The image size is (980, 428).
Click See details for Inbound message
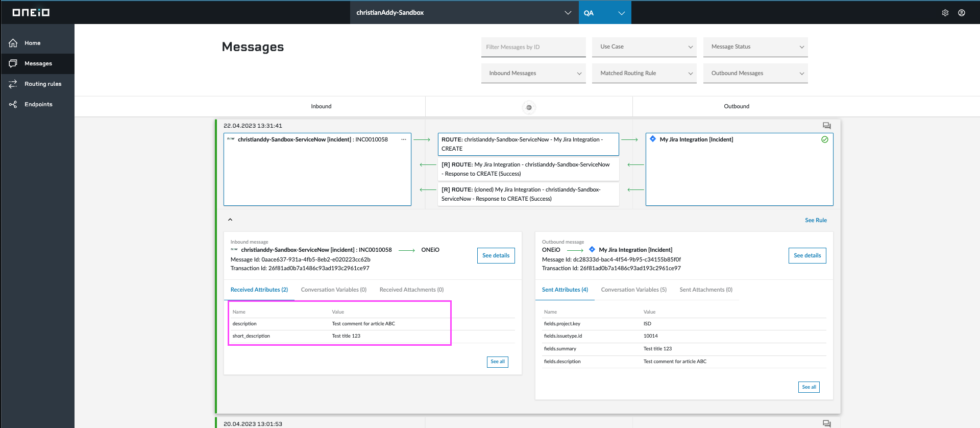[x=496, y=255]
